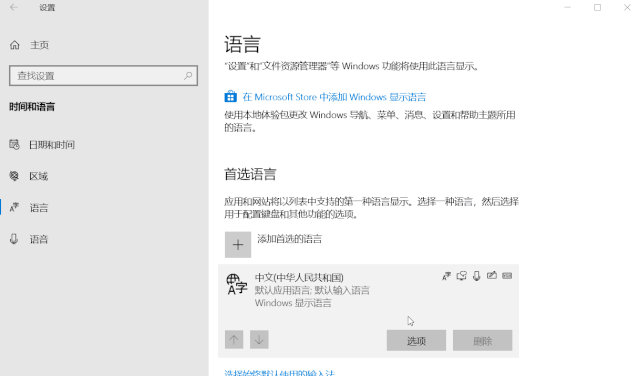
Task: Close the settings window
Action: click(627, 7)
